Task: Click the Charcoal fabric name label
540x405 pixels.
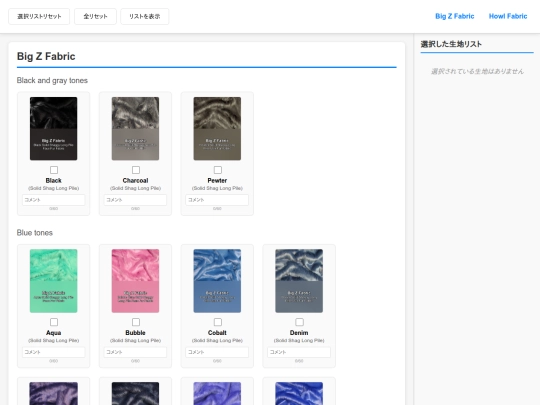Action: tap(135, 180)
